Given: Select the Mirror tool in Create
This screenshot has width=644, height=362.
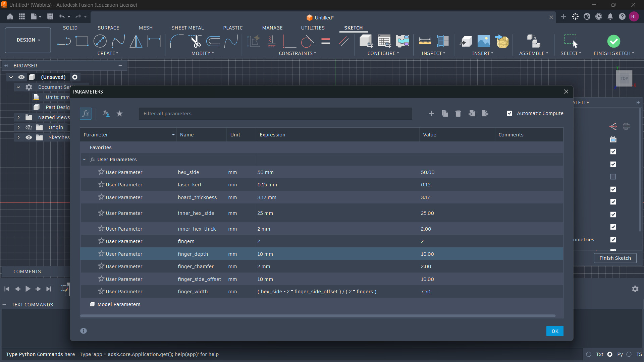Looking at the screenshot, I should pos(136,41).
